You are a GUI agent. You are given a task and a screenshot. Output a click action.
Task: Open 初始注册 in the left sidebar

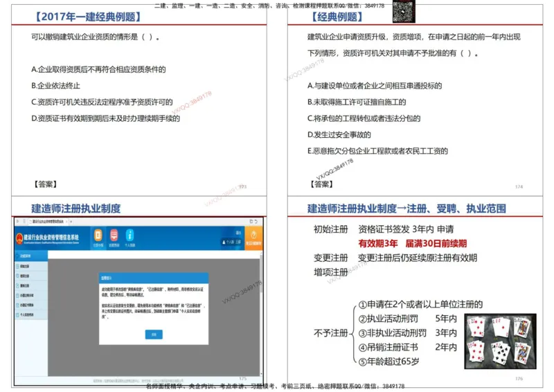click(30, 266)
